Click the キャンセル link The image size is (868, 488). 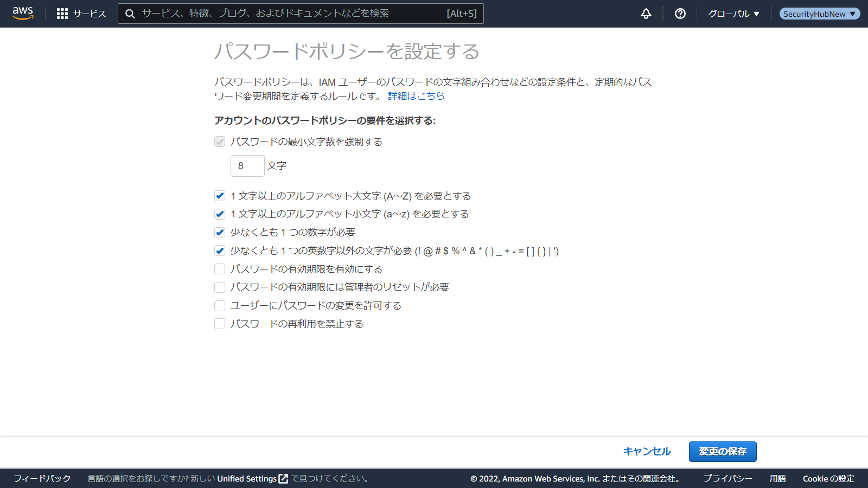[647, 451]
